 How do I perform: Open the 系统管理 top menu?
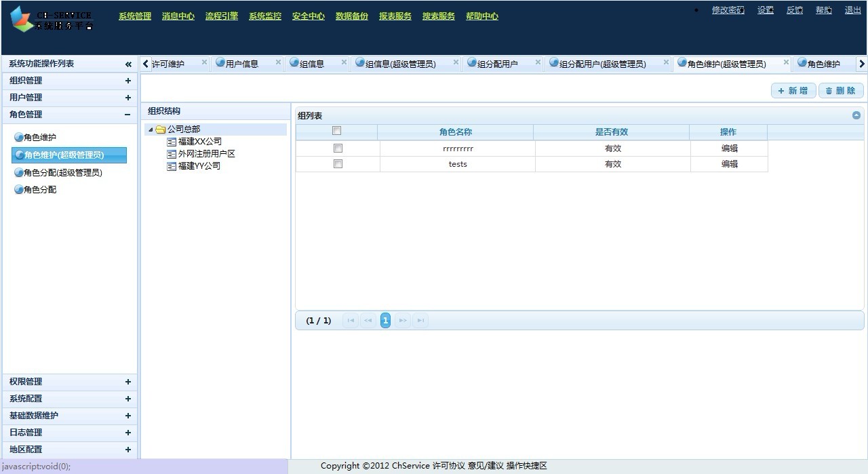[135, 16]
